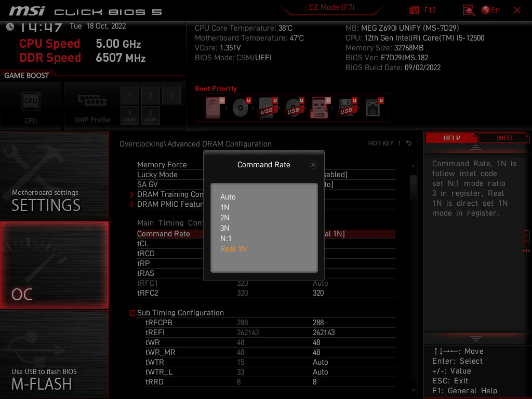The width and height of the screenshot is (532, 399).
Task: Select XMP profile 3 button
Action: point(171,95)
